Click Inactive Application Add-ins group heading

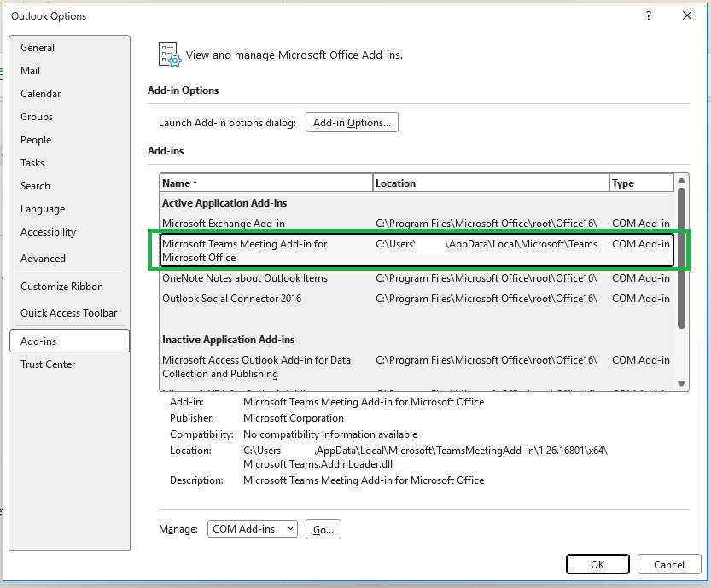coord(228,340)
